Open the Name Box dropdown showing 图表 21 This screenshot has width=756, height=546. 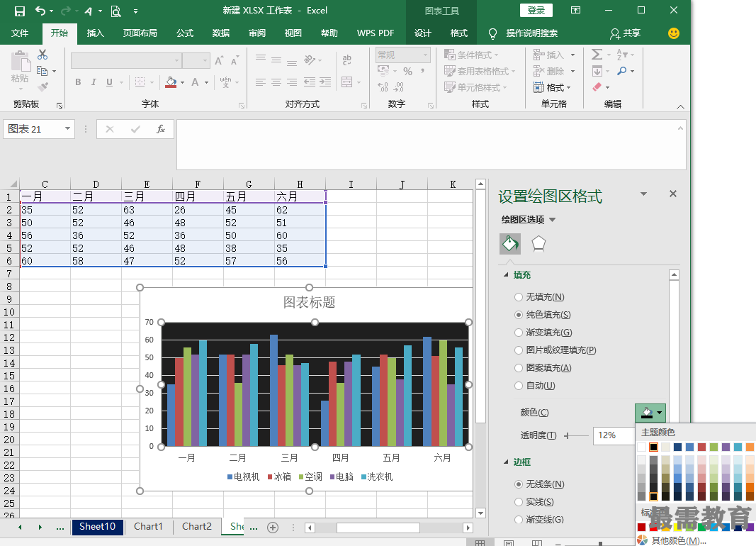(67, 129)
